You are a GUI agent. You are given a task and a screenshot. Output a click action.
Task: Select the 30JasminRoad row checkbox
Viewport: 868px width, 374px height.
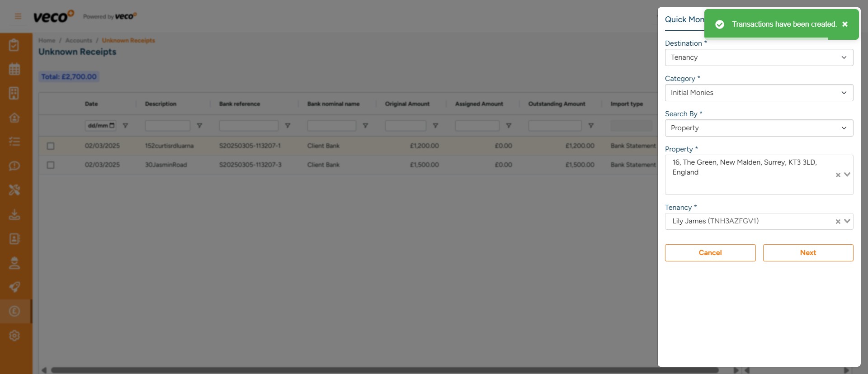coord(51,165)
